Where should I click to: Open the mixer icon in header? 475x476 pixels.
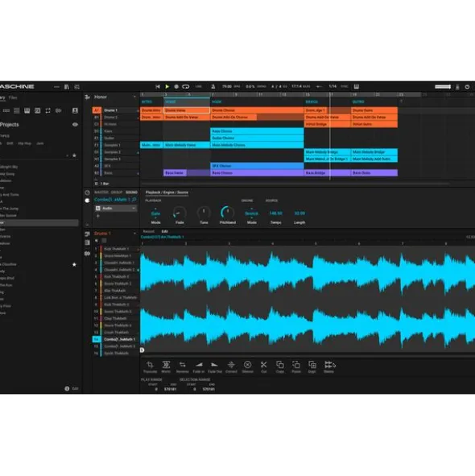coord(77,87)
